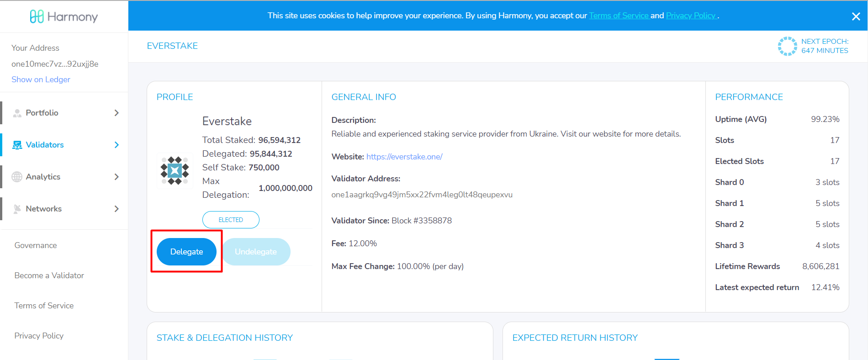868x360 pixels.
Task: Open Privacy Policy link in cookie banner
Action: click(691, 16)
